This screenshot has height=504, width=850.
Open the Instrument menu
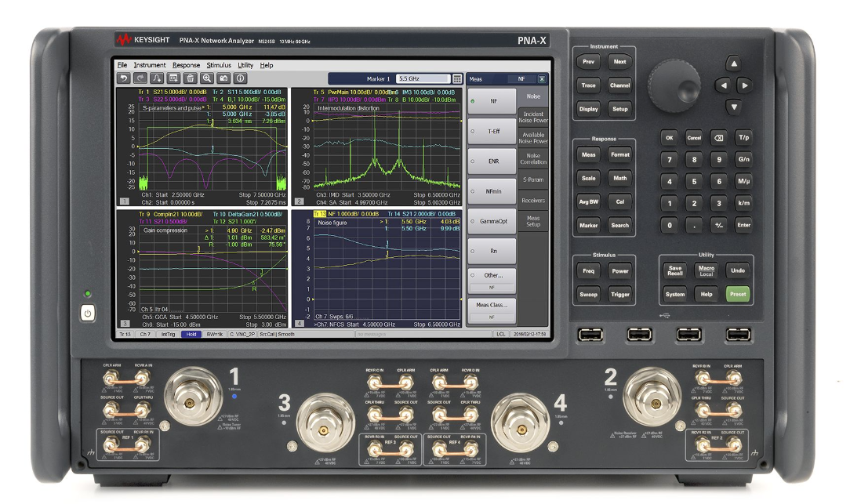(150, 65)
